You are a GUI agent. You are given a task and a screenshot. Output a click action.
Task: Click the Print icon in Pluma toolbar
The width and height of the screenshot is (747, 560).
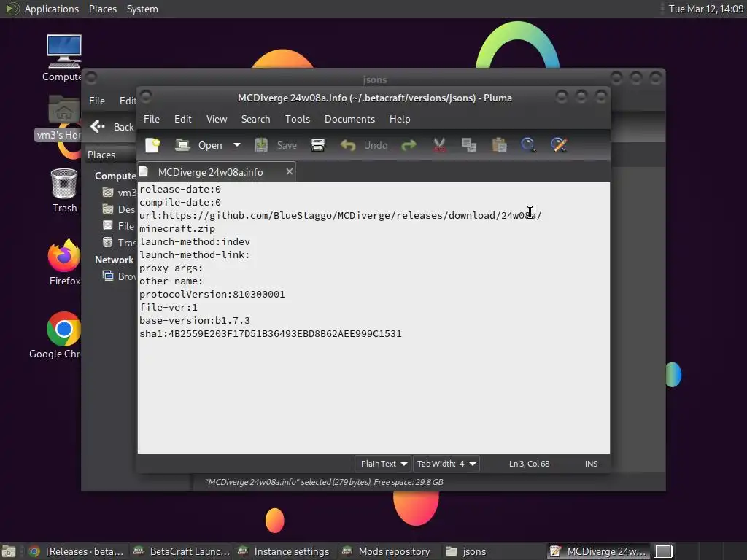pos(318,145)
